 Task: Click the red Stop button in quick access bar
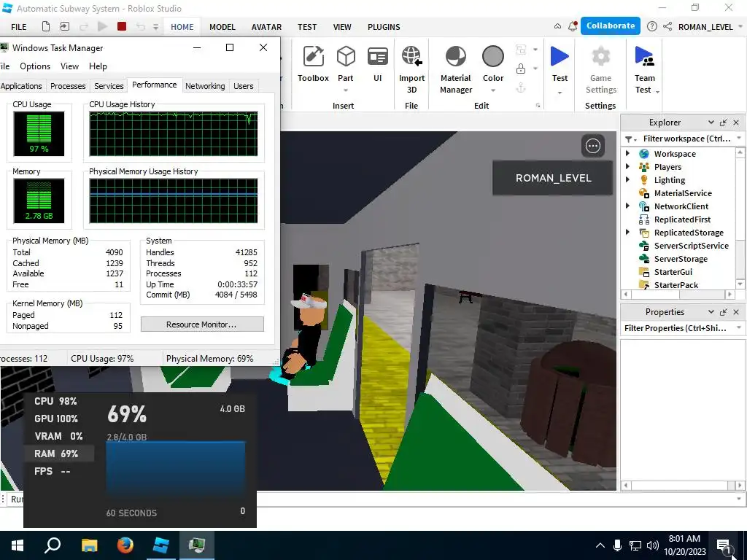pos(122,27)
